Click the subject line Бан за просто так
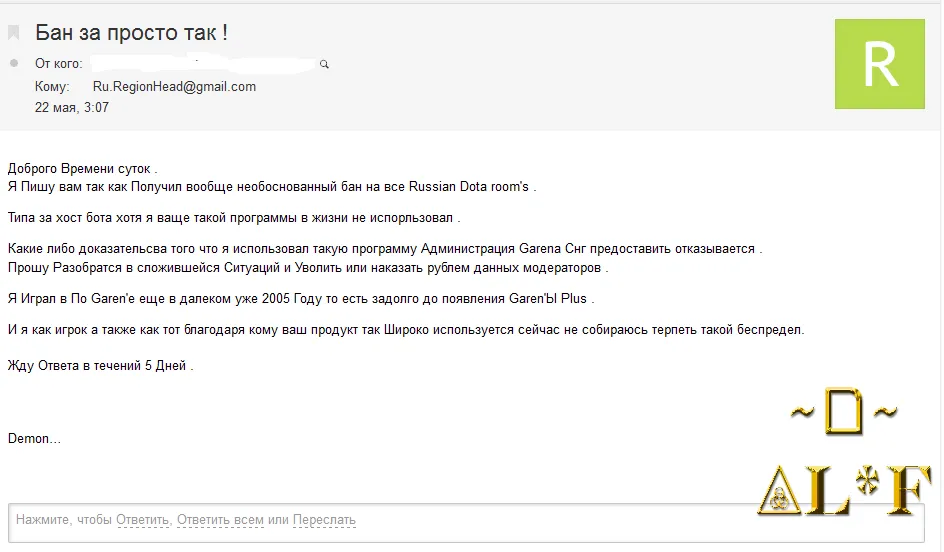This screenshot has width=944, height=552. (x=131, y=33)
